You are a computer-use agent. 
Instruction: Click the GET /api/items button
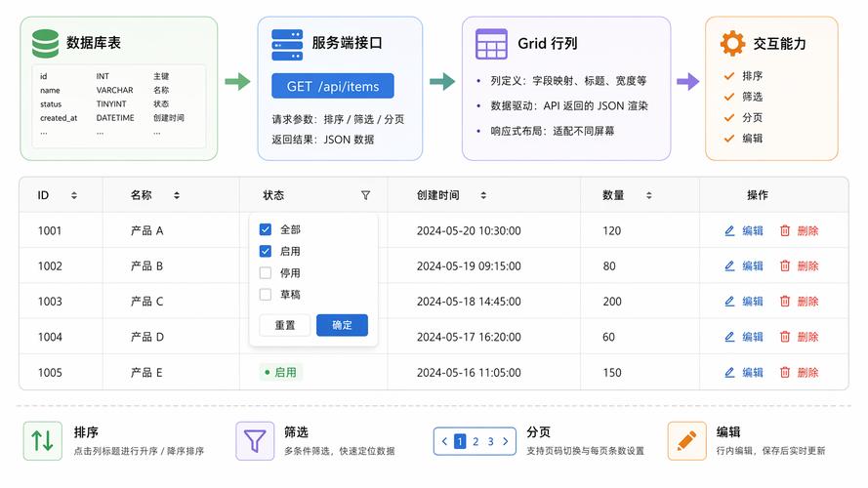333,86
